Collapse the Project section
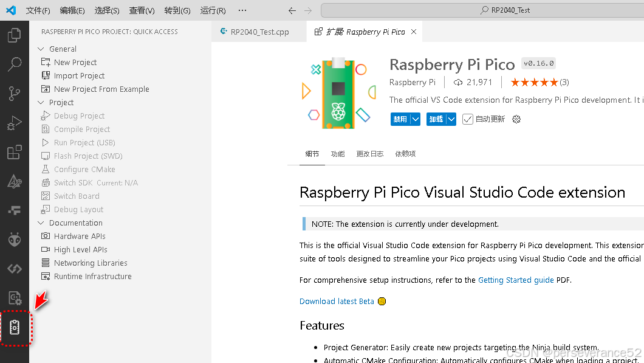This screenshot has height=363, width=644. click(41, 102)
